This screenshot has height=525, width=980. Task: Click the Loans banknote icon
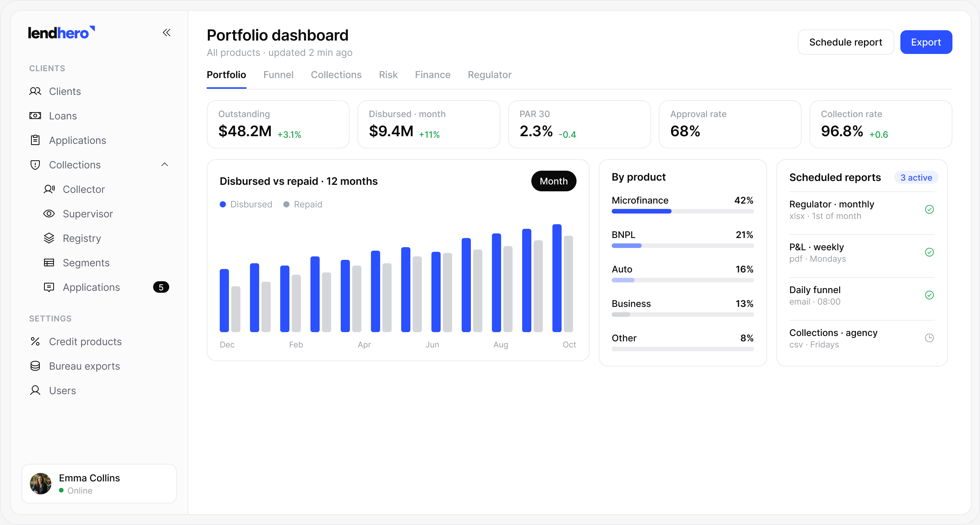tap(35, 116)
